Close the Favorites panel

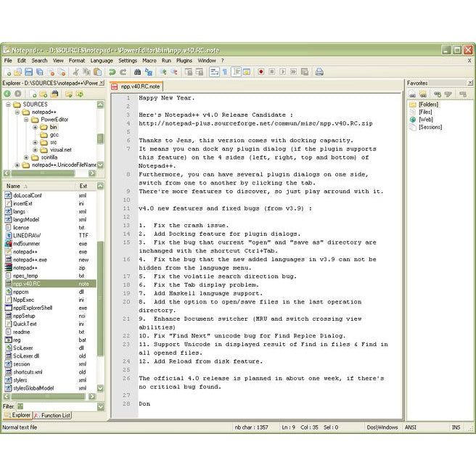(470, 83)
